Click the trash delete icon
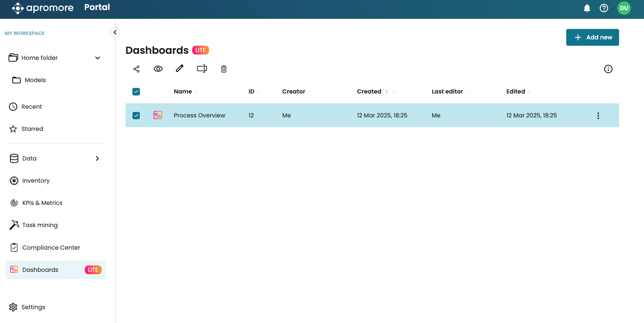The width and height of the screenshot is (644, 323). pos(224,69)
